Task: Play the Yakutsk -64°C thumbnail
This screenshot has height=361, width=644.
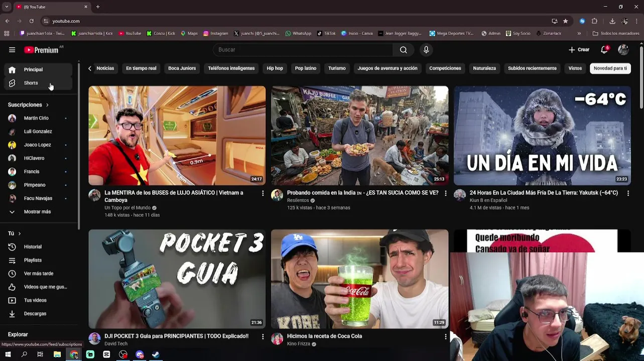Action: tap(542, 135)
